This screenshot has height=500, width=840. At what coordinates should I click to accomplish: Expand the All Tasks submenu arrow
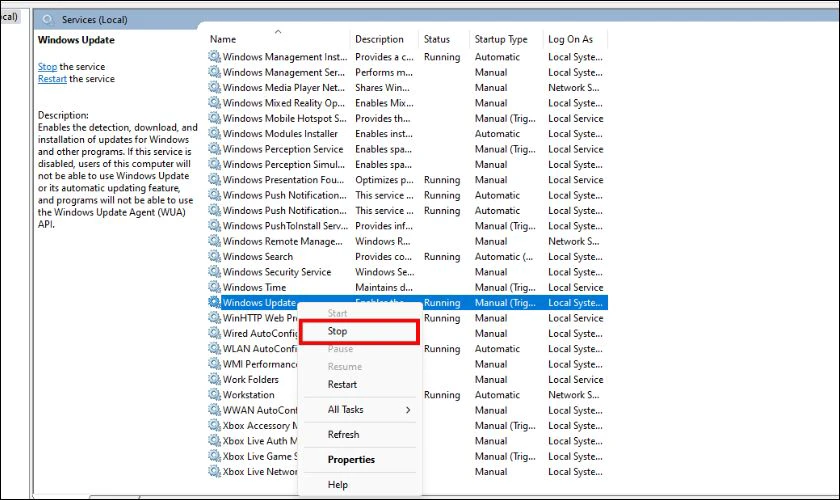(408, 410)
